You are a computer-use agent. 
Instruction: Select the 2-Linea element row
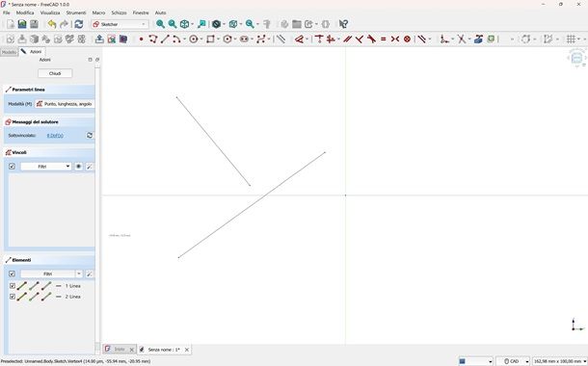(x=51, y=297)
